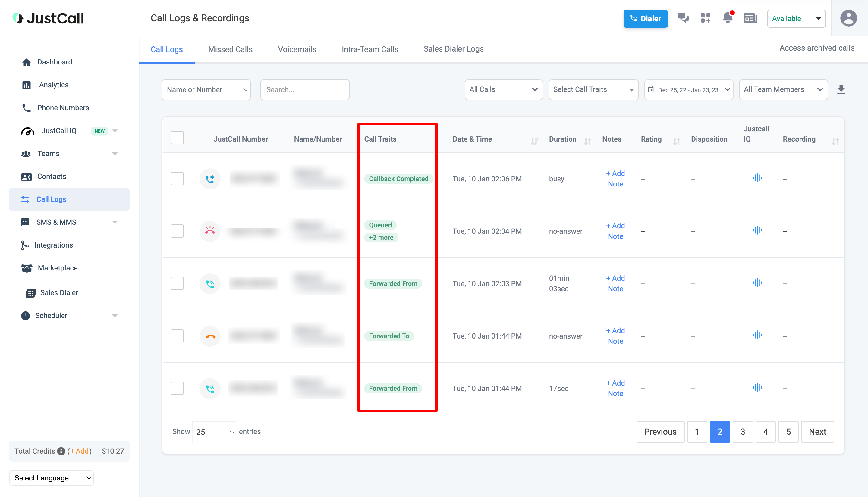868x497 pixels.
Task: Tick checkbox for the 01:44 PM no-answer call
Action: (177, 336)
